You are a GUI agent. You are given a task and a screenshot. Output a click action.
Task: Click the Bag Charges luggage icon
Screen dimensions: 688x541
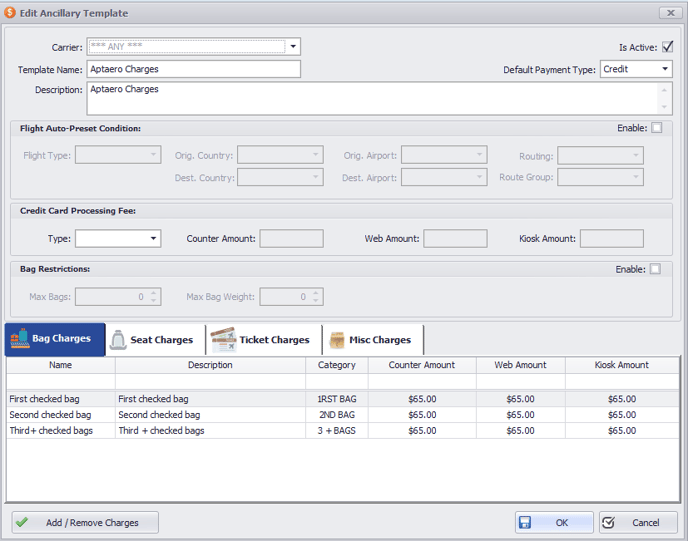[20, 338]
